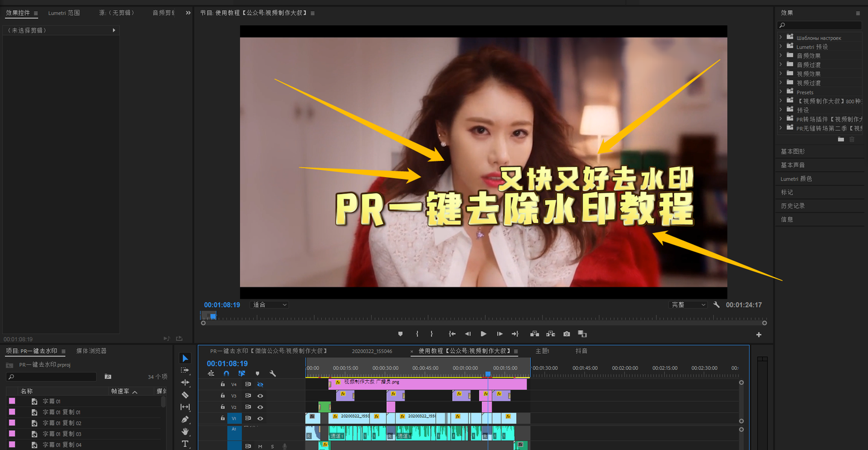Click the Mark Out bracket button

click(x=432, y=334)
